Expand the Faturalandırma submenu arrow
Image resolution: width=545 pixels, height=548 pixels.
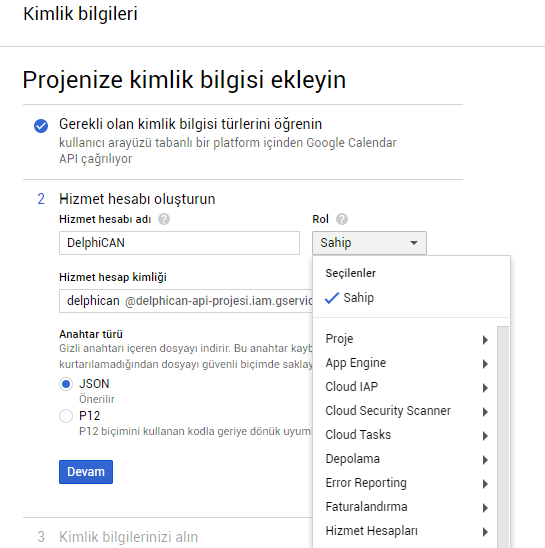(485, 507)
